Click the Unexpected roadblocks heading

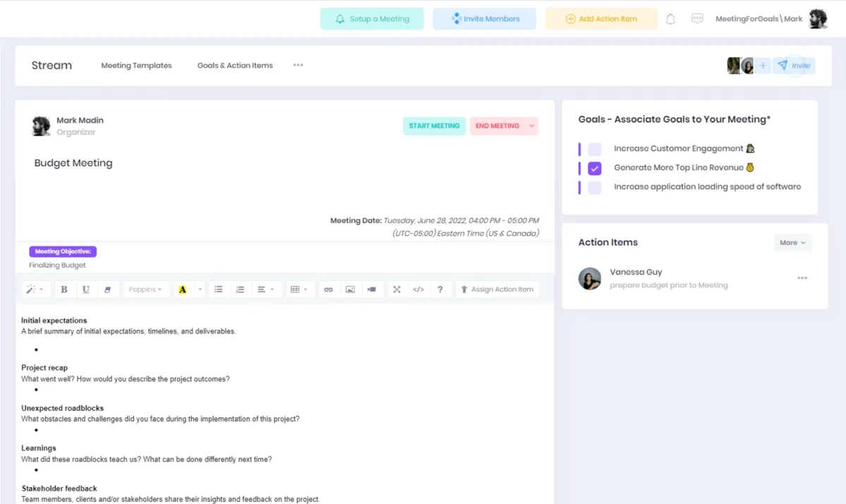(x=63, y=408)
